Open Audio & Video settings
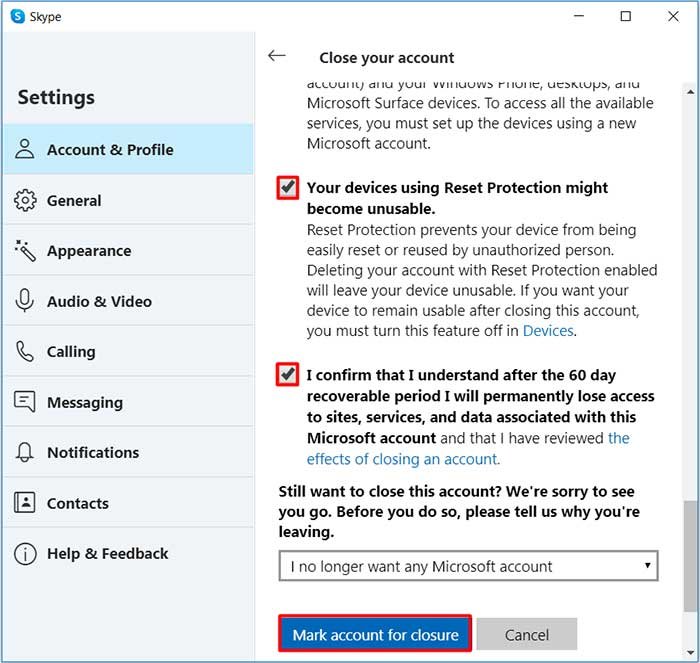 click(128, 301)
